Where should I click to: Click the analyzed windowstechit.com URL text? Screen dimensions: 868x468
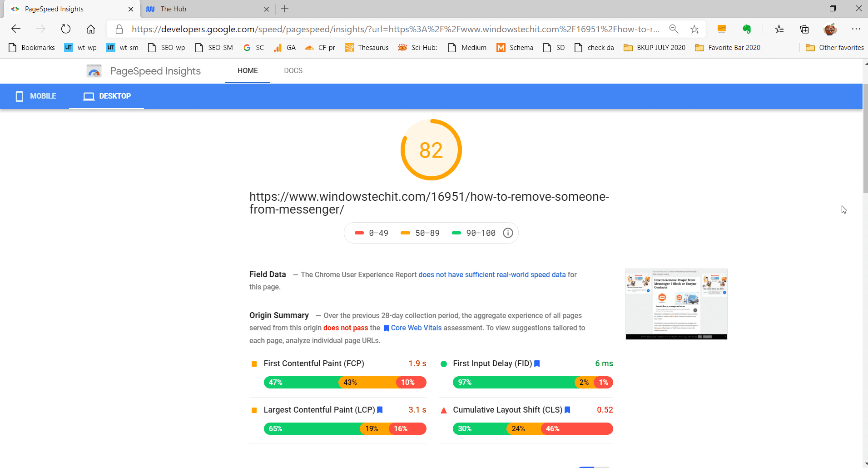click(429, 203)
